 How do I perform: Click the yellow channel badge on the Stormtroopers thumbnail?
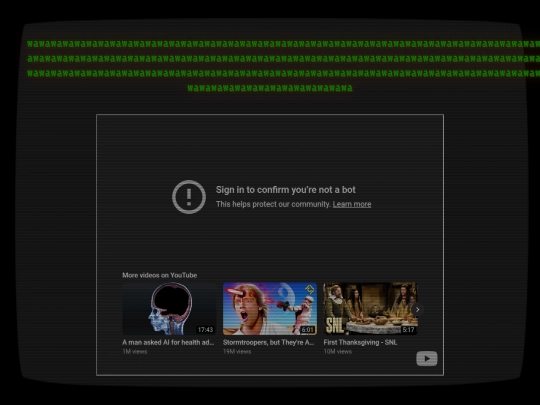(x=310, y=289)
